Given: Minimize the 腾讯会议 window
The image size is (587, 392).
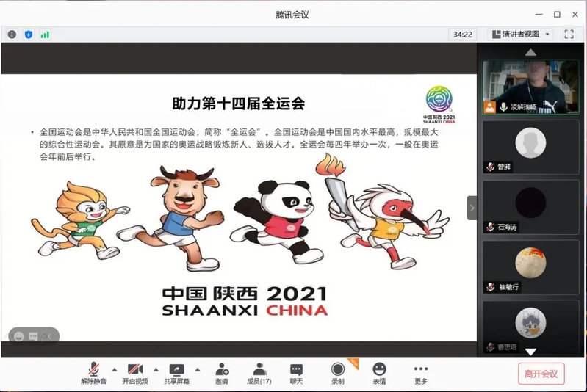Looking at the screenshot, I should pos(539,14).
